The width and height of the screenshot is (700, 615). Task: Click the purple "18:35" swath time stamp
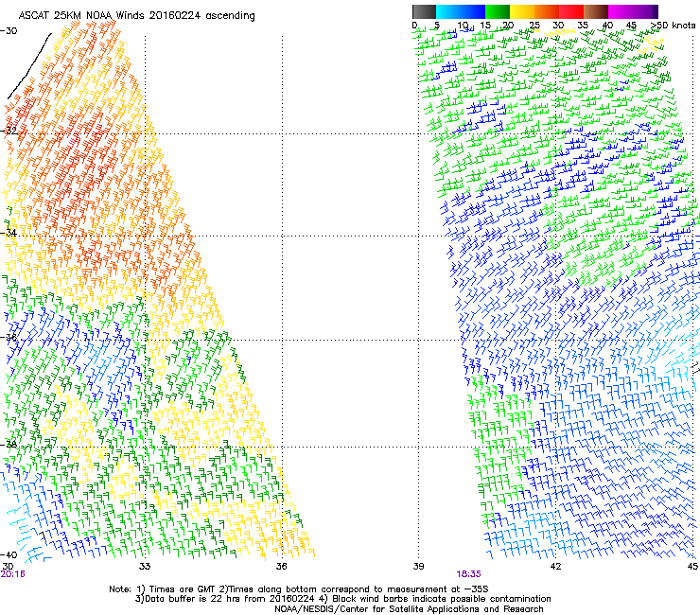pyautogui.click(x=469, y=574)
